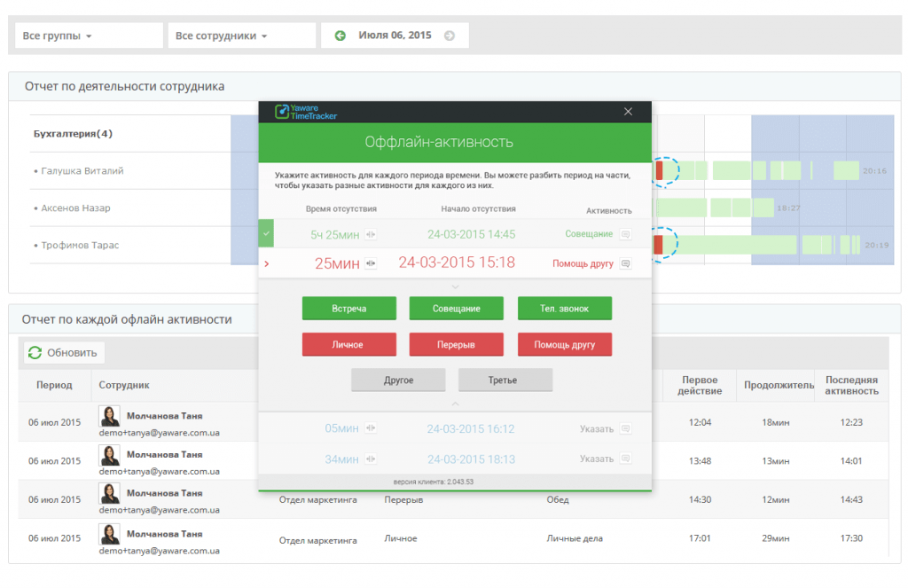Click email link demo+tanya@yaware.com.ua in first row

(160, 433)
